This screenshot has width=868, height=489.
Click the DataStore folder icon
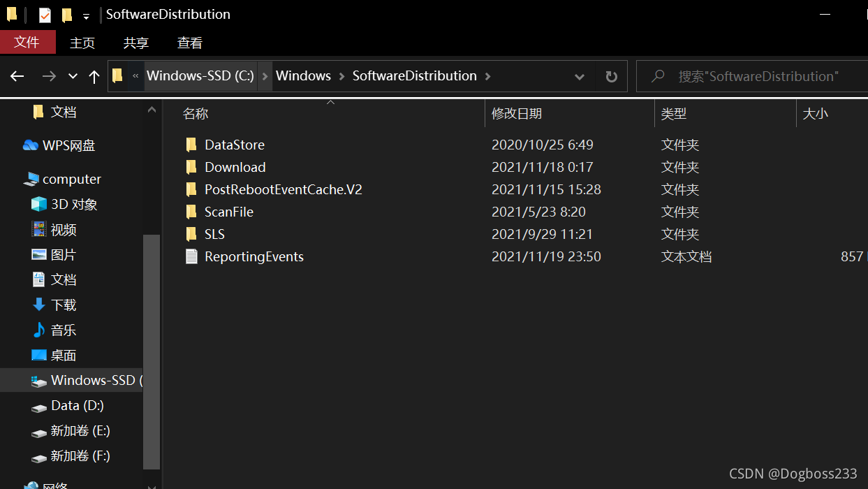(191, 145)
